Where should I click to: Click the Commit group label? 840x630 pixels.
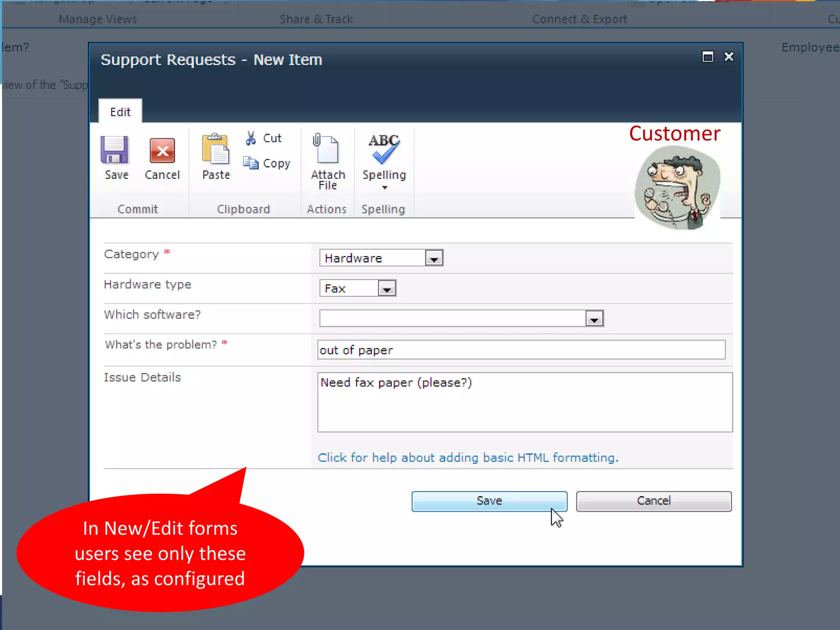(x=137, y=209)
